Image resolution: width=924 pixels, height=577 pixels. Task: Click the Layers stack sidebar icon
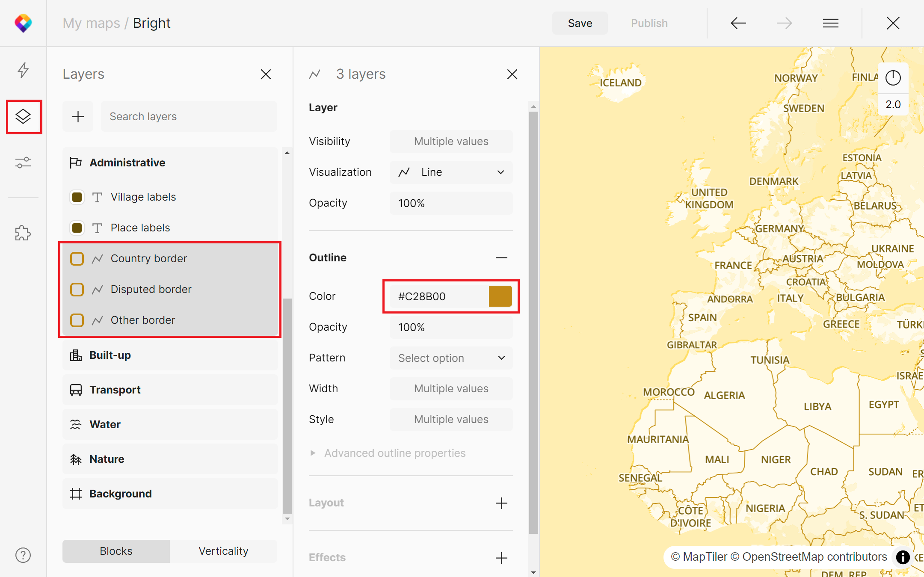coord(23,116)
